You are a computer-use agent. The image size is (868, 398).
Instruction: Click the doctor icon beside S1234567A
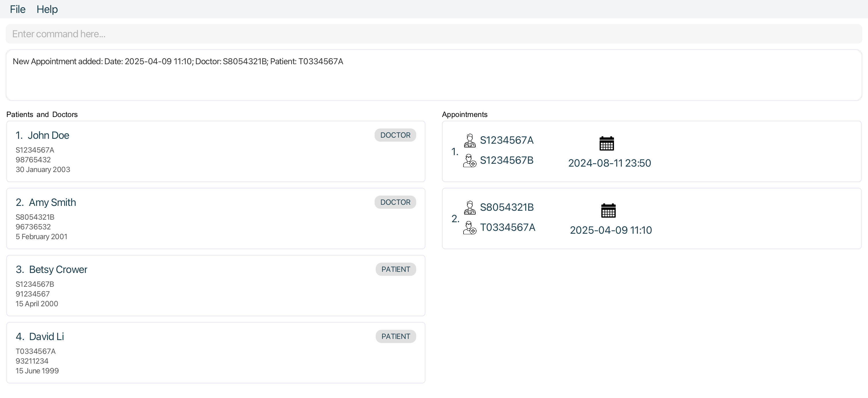(470, 141)
